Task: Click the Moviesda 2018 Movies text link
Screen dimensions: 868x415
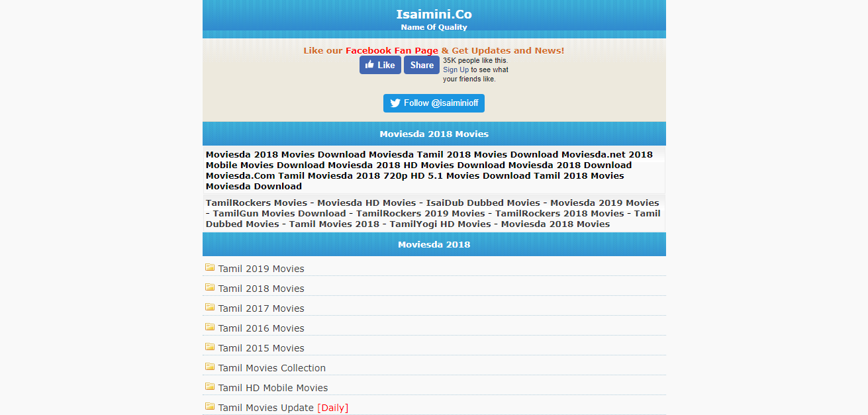Action: (555, 224)
